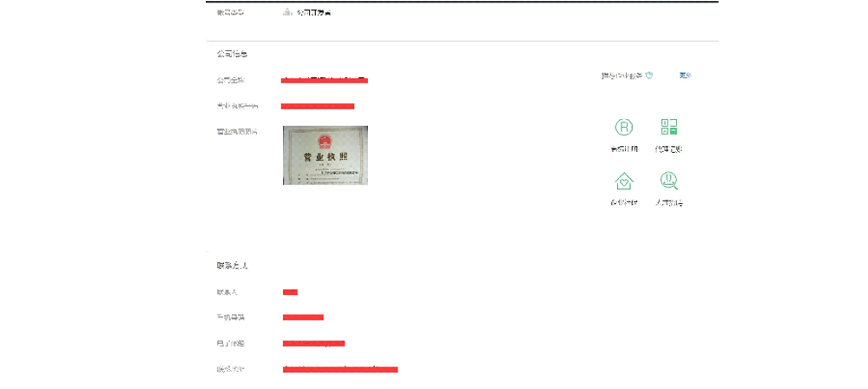Open the magnifier person search icon
The width and height of the screenshot is (868, 389).
click(668, 181)
